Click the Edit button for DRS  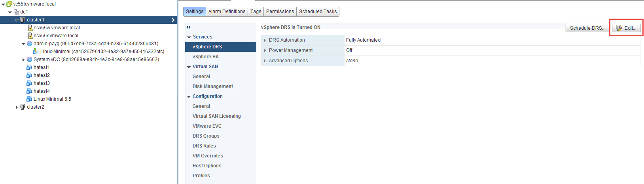626,28
